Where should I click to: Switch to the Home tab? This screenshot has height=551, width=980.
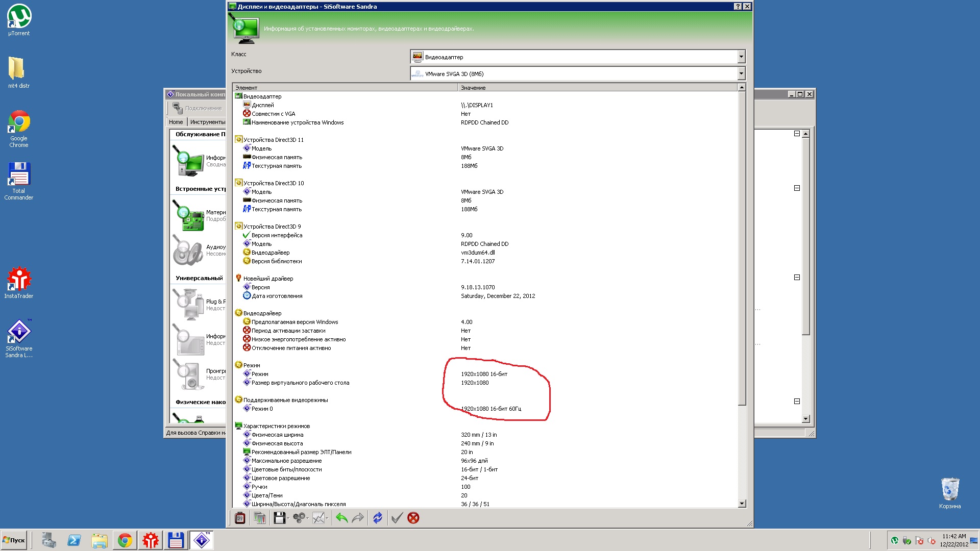tap(176, 122)
